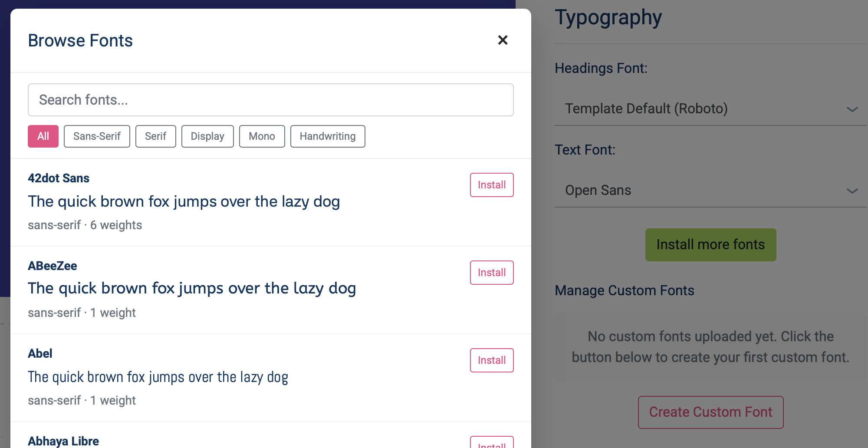
Task: Show Handwriting fonts
Action: (327, 136)
